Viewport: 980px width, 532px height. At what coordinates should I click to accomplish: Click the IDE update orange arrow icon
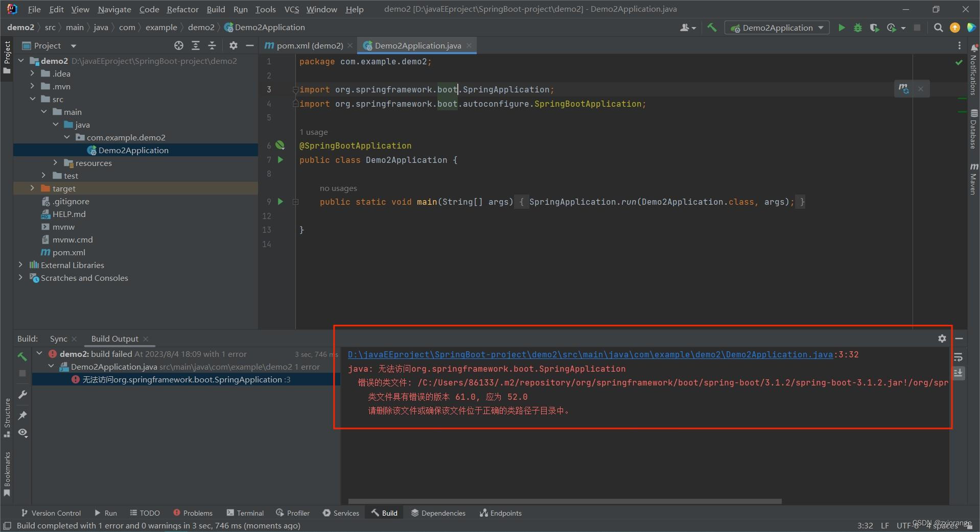point(954,28)
